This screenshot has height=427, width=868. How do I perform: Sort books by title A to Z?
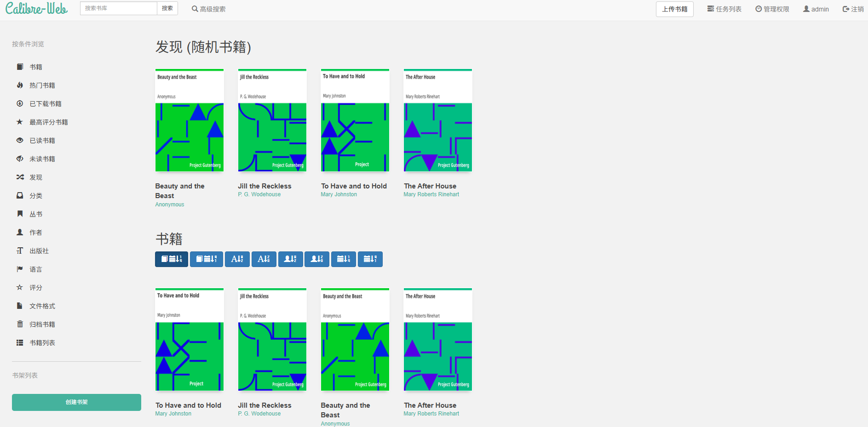coord(237,259)
